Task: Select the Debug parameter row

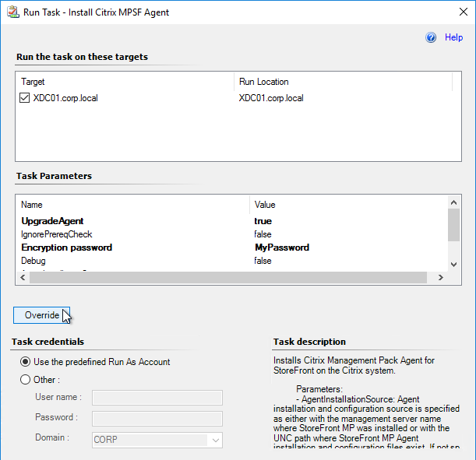Action: click(x=232, y=261)
